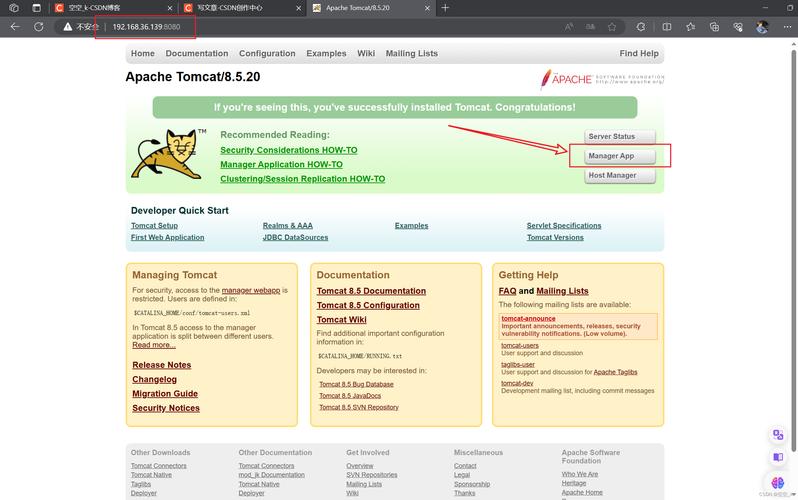Open Release Notes link
Image resolution: width=798 pixels, height=500 pixels.
pos(162,365)
